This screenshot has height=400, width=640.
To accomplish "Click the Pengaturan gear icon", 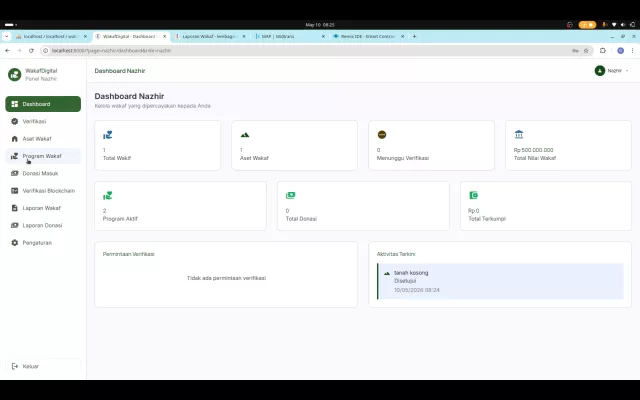I will point(15,243).
